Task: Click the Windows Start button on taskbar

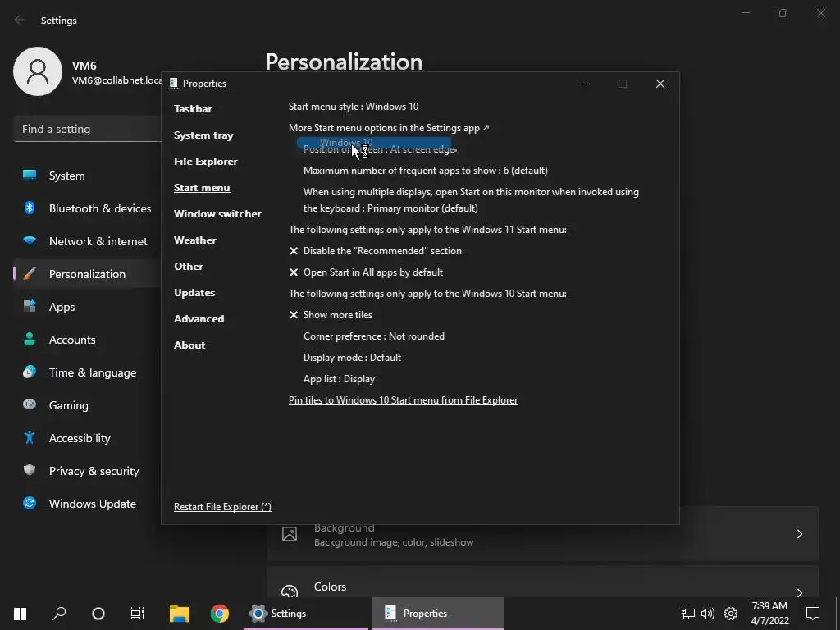Action: (x=20, y=614)
